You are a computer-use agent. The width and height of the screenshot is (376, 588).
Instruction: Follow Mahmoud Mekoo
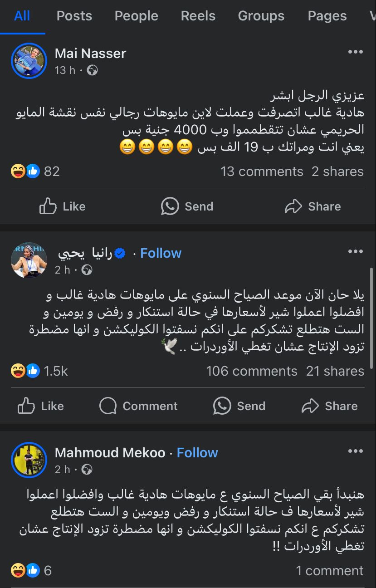click(x=197, y=453)
